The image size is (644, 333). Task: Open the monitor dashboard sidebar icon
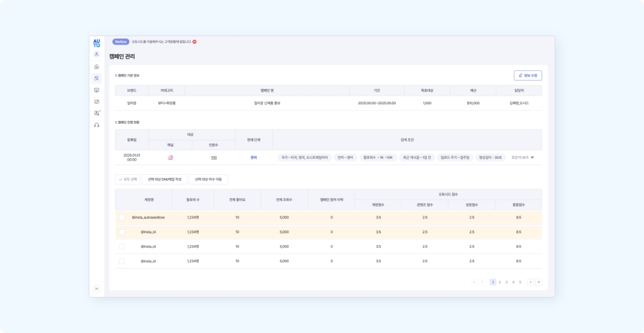click(x=97, y=90)
